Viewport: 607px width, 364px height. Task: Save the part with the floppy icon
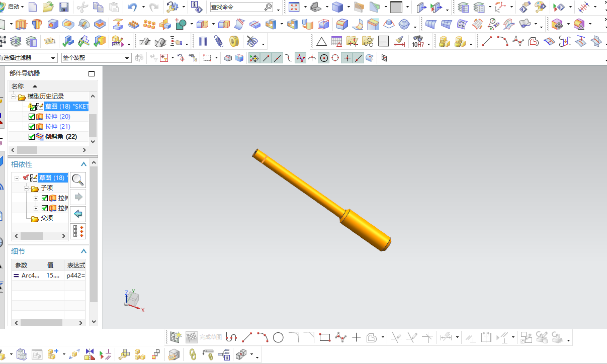coord(64,7)
